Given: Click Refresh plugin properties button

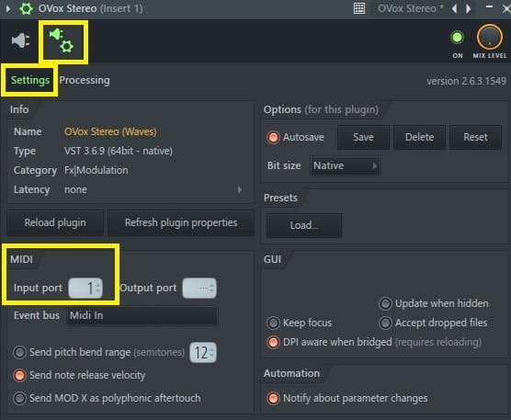Looking at the screenshot, I should point(181,223).
